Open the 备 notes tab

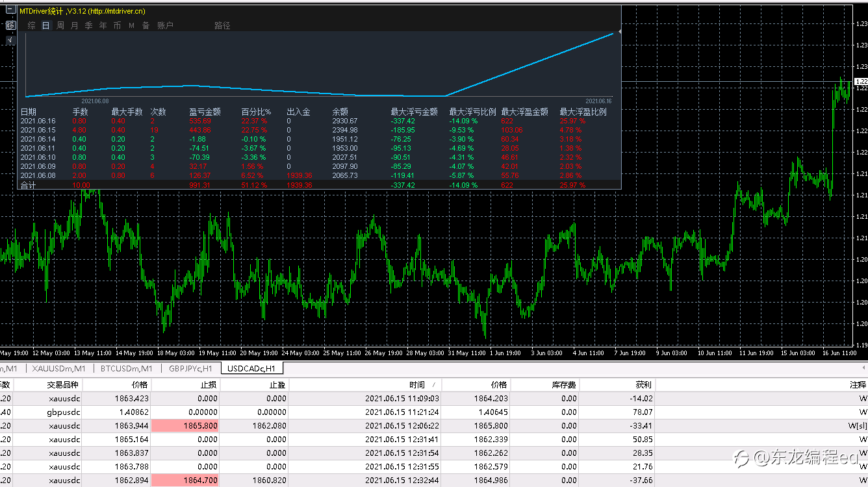[146, 25]
